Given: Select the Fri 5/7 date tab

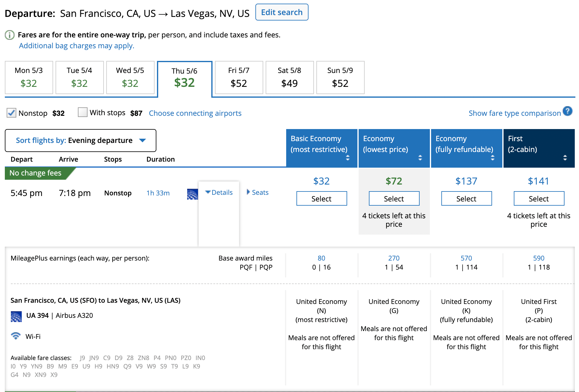Looking at the screenshot, I should click(239, 77).
